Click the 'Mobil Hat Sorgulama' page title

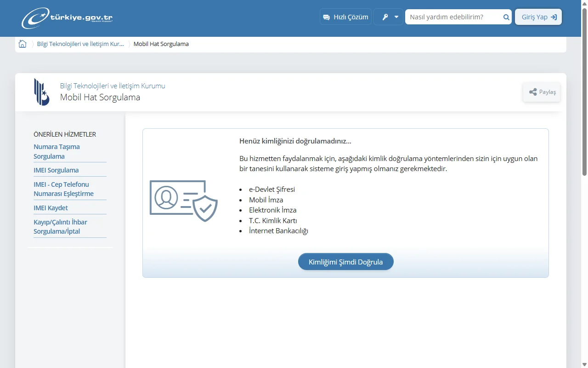(x=100, y=98)
